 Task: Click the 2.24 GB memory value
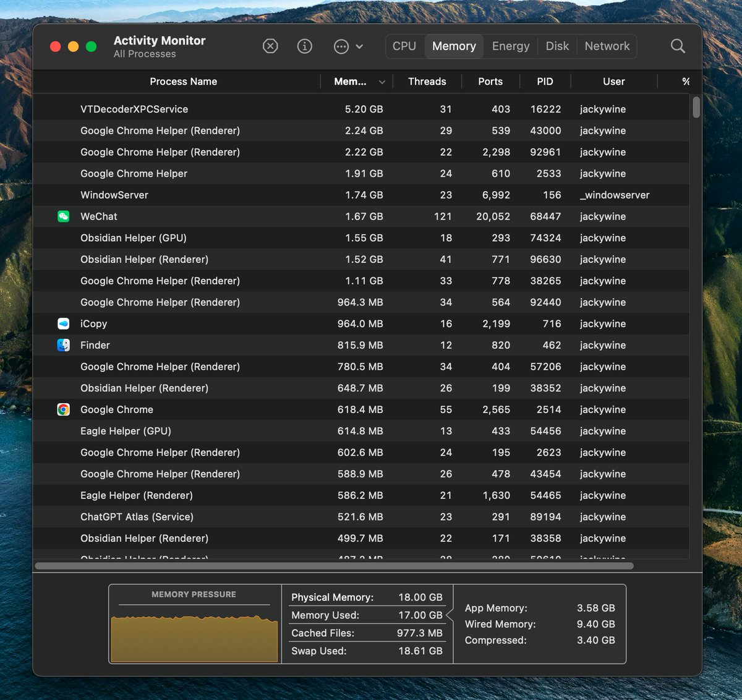click(x=364, y=130)
